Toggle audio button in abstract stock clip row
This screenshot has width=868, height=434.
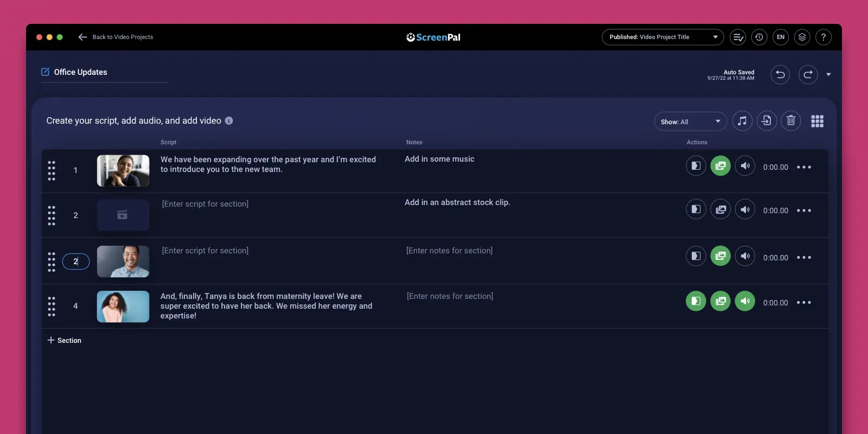tap(745, 209)
